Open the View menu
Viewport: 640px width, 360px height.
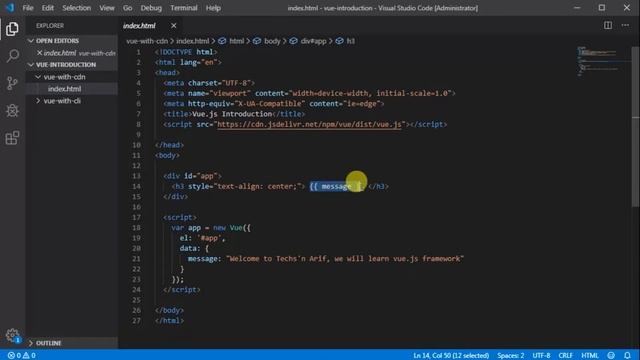pos(107,8)
